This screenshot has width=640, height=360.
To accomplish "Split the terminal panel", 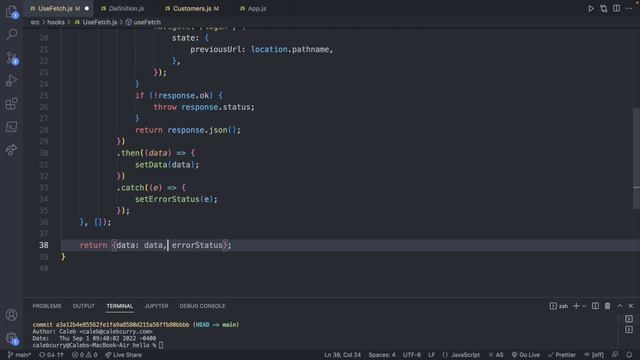I will 596,306.
